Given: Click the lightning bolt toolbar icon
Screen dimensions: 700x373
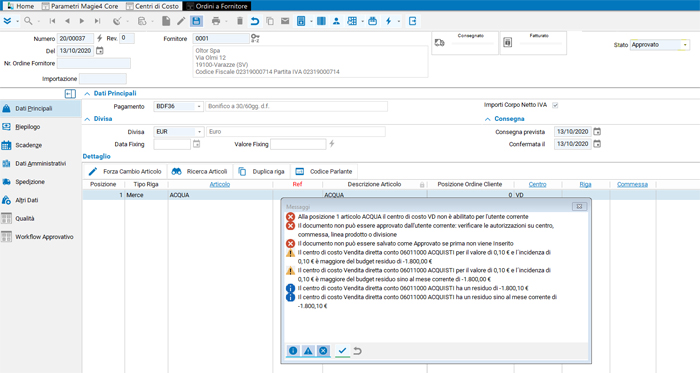Looking at the screenshot, I should pos(388,21).
